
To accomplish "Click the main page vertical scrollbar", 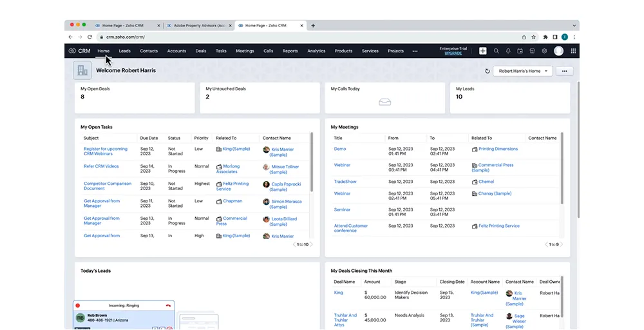I will (x=578, y=150).
